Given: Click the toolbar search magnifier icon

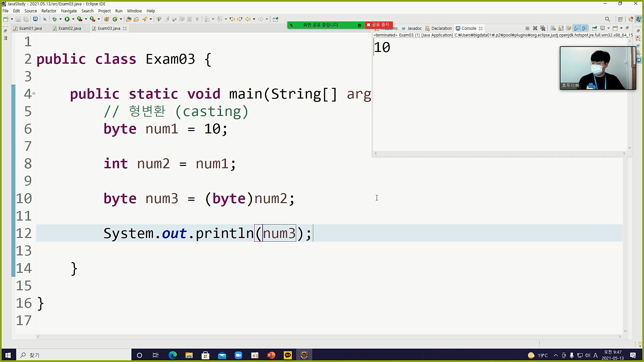Looking at the screenshot, I should pyautogui.click(x=607, y=19).
